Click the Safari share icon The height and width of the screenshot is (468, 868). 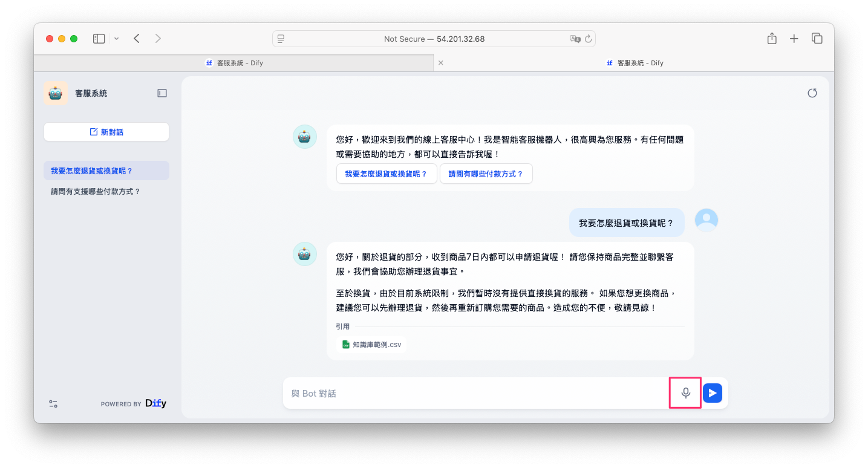pyautogui.click(x=772, y=39)
